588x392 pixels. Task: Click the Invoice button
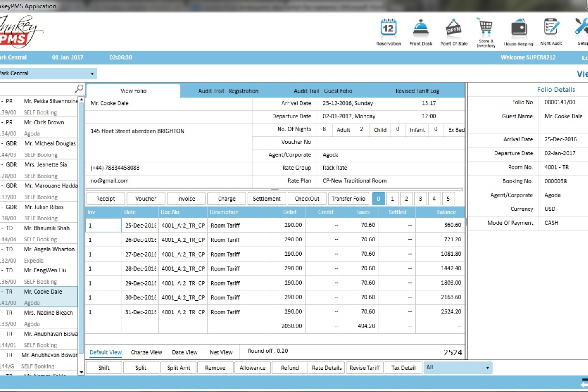(186, 199)
